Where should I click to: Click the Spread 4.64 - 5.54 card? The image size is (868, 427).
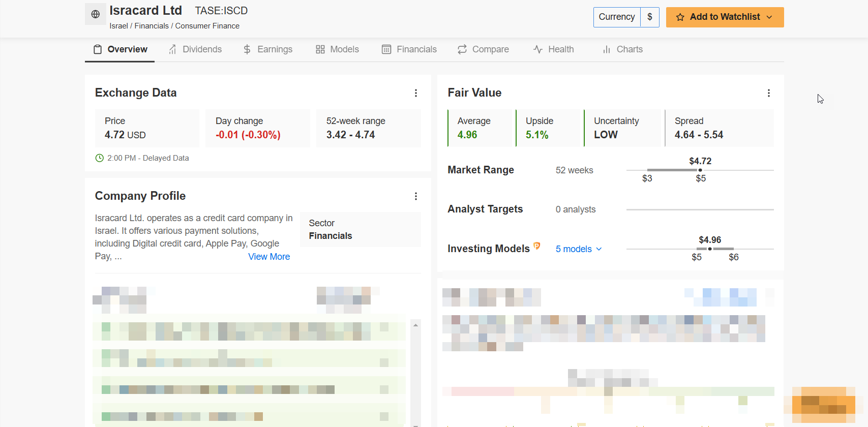(x=719, y=128)
